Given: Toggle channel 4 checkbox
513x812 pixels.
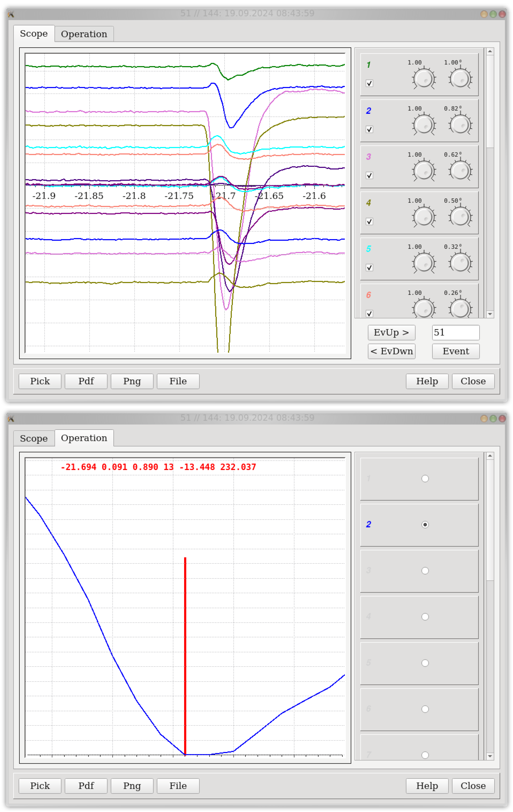Looking at the screenshot, I should pos(369,222).
